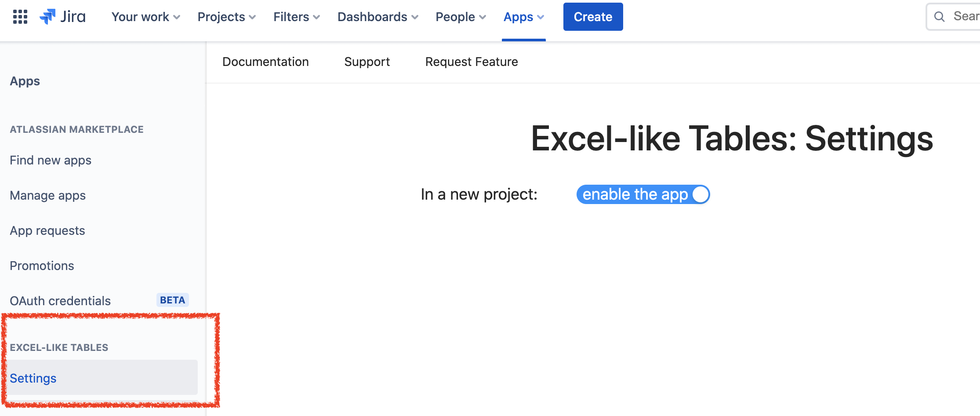Open the Apps menu in navigation
Image resolution: width=980 pixels, height=416 pixels.
(523, 17)
